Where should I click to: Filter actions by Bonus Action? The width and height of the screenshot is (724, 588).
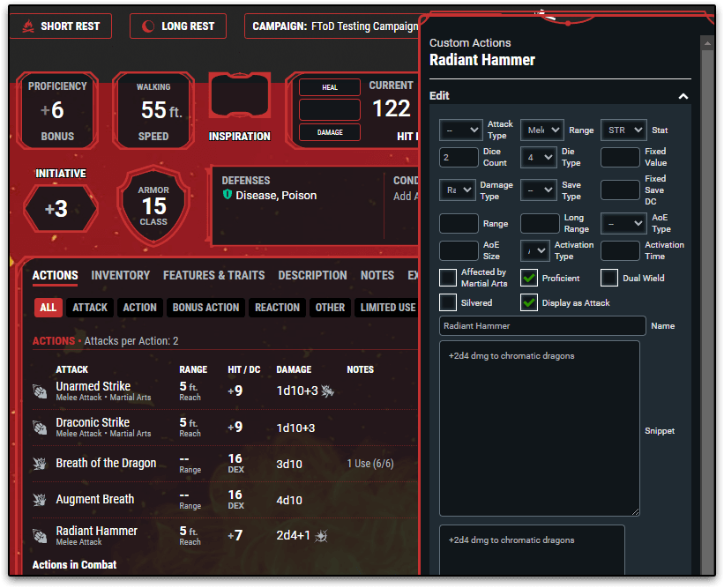point(205,308)
